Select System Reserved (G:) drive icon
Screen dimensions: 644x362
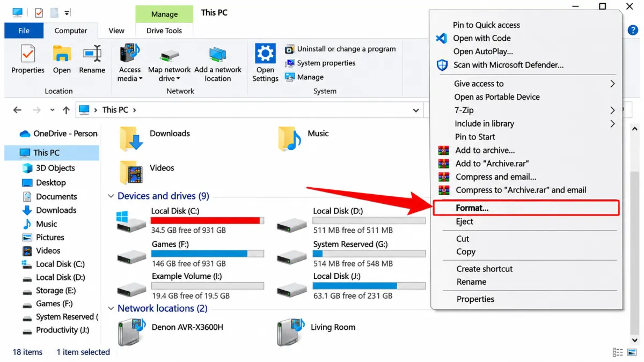291,257
